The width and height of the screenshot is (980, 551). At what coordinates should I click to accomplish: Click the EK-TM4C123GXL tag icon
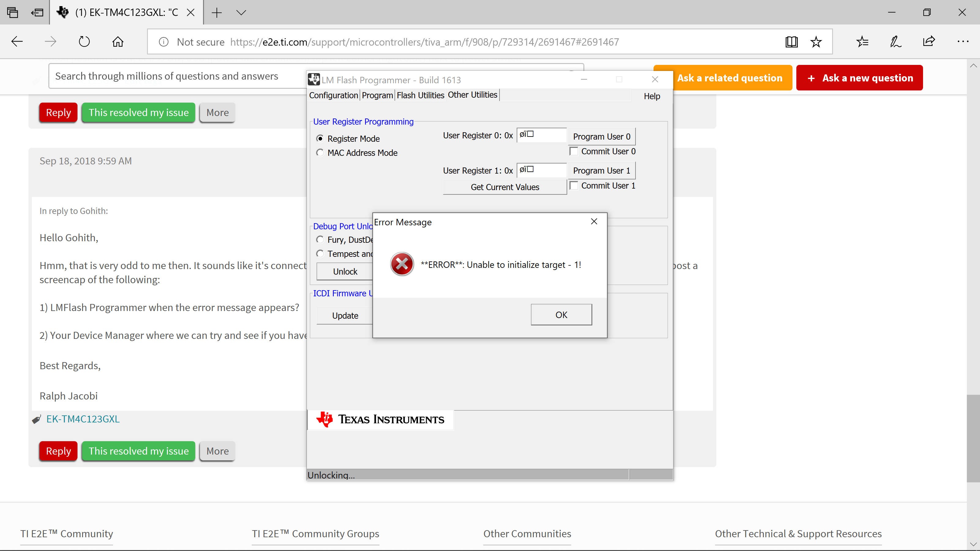[x=36, y=419]
